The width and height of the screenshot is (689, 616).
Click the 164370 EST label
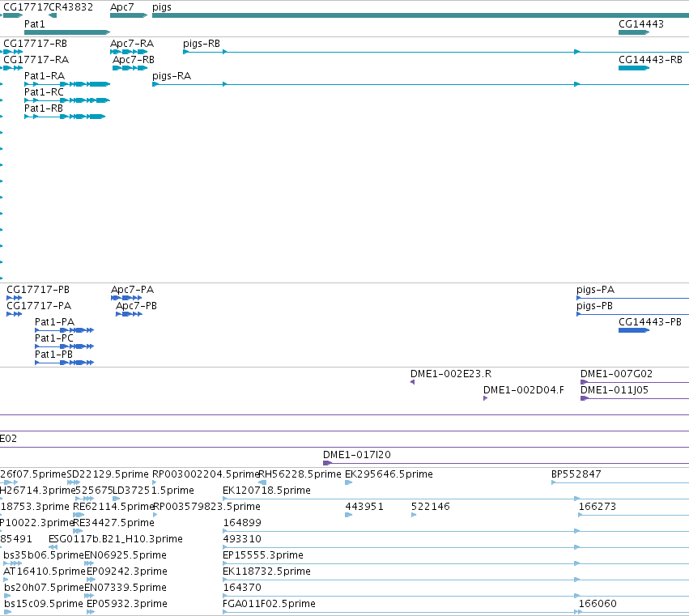pos(242,588)
